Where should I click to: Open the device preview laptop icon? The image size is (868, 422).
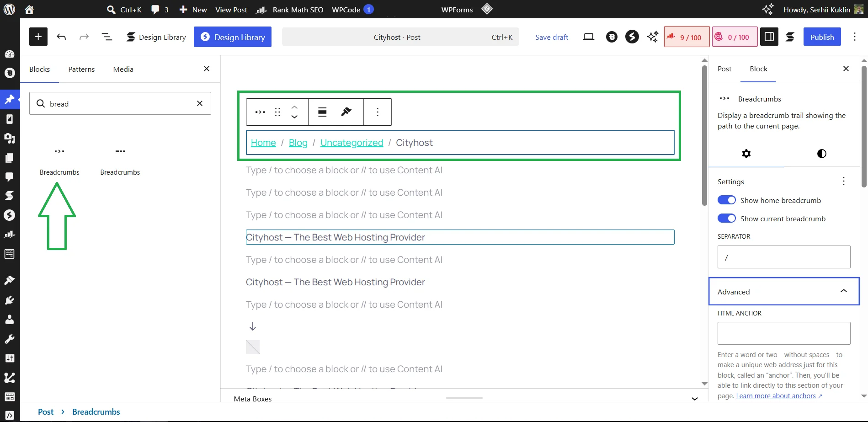point(589,37)
